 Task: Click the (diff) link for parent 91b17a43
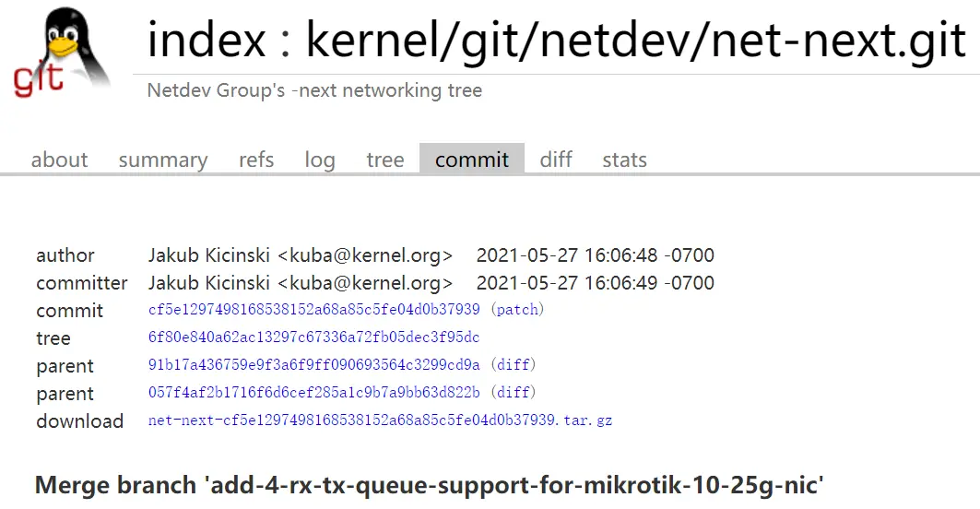(514, 364)
